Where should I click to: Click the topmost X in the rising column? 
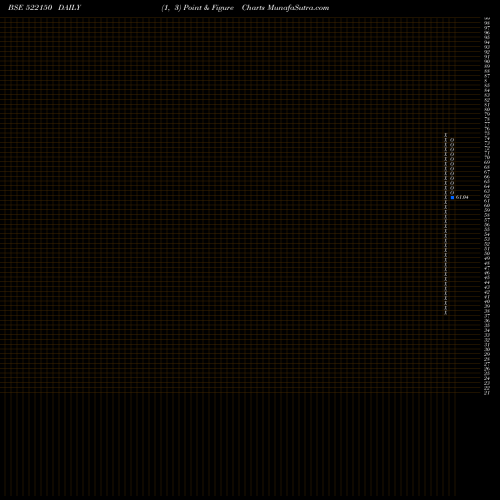tap(446, 135)
